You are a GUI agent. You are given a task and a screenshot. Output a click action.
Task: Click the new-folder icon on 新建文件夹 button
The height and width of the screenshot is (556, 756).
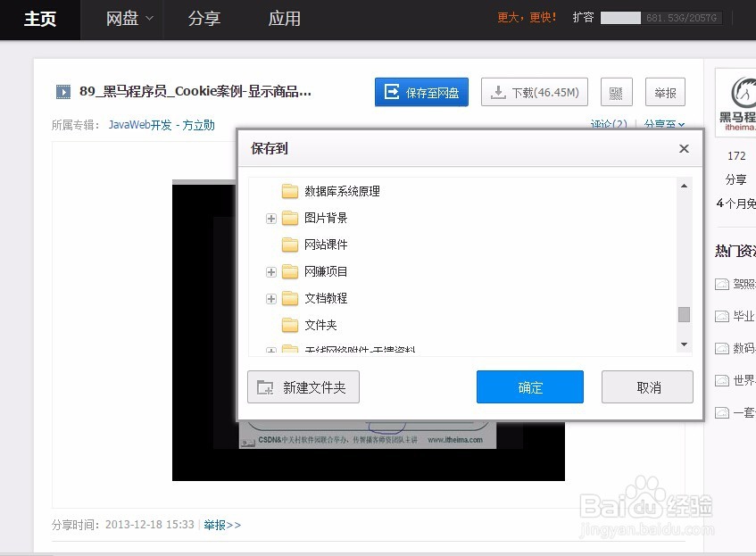(265, 386)
